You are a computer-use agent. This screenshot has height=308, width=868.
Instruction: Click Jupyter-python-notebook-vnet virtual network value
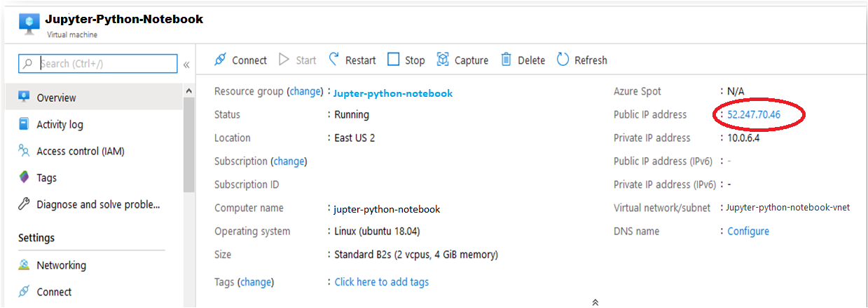click(x=788, y=208)
